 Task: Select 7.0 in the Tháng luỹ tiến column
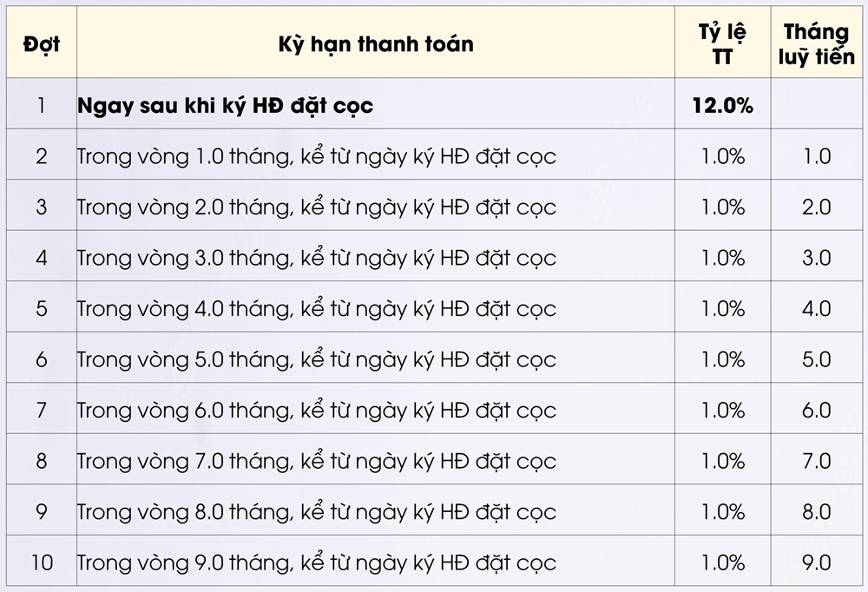pyautogui.click(x=816, y=461)
